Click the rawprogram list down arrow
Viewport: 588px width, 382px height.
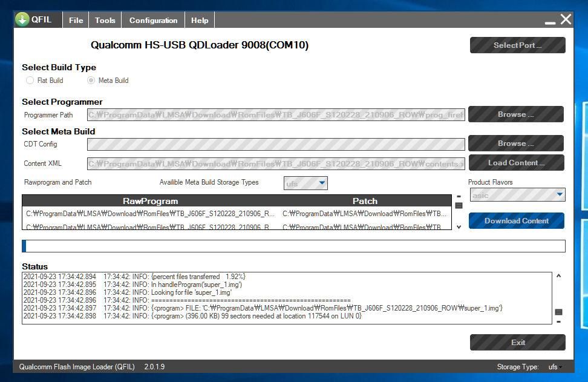point(459,227)
